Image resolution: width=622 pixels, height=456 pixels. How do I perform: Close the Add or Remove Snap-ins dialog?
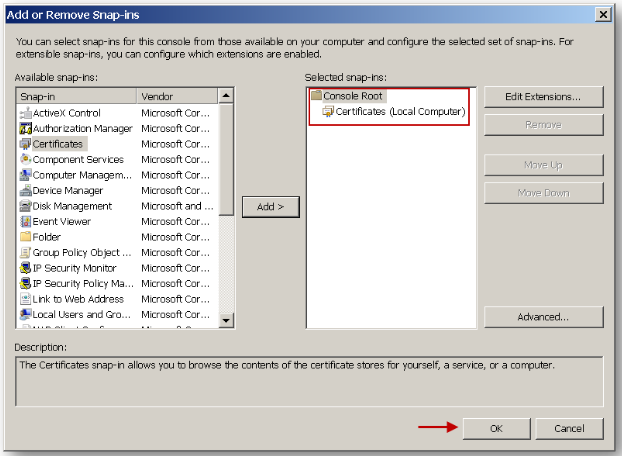(x=603, y=15)
